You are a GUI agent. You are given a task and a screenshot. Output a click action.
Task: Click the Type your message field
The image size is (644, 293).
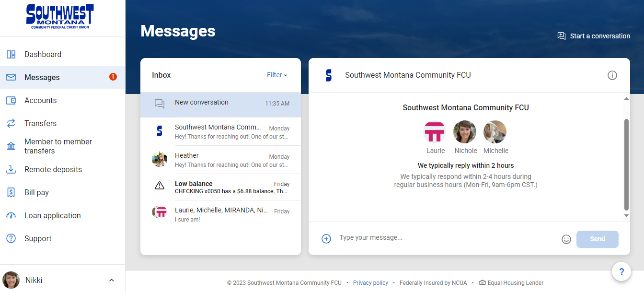446,238
